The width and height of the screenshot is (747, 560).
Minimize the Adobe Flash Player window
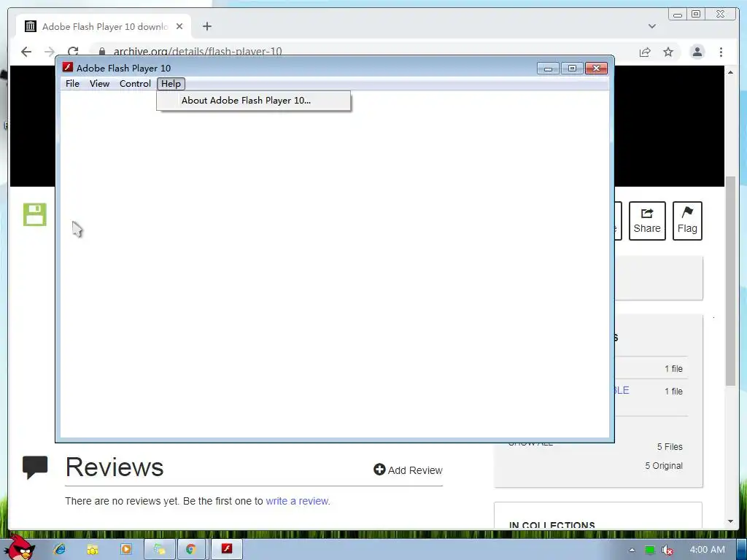[548, 69]
